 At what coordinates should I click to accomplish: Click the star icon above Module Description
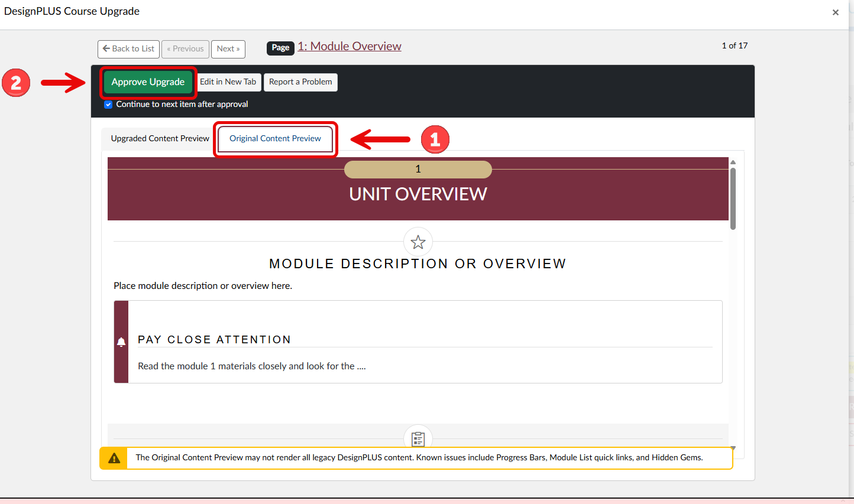click(x=418, y=242)
